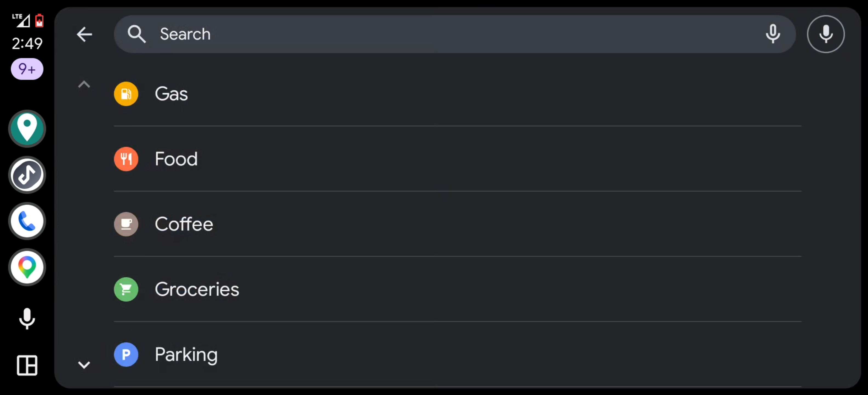This screenshot has width=868, height=395.
Task: Show more categories with the down chevron
Action: [x=84, y=365]
